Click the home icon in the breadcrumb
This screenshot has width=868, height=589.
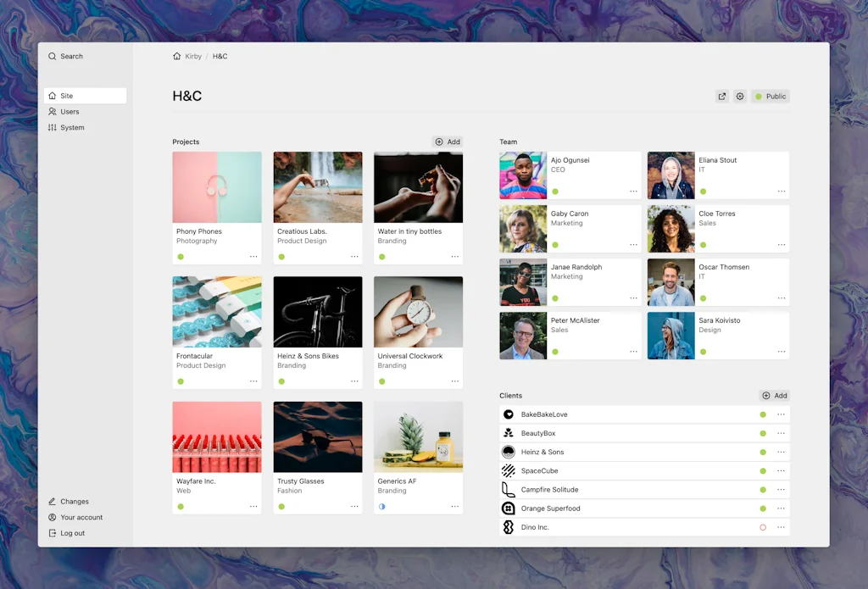[x=176, y=57]
